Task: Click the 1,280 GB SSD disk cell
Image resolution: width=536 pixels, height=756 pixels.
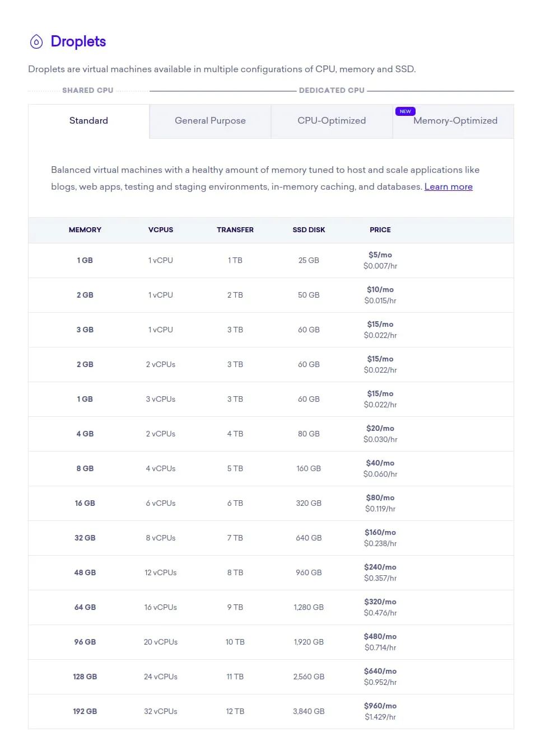Action: (x=309, y=608)
